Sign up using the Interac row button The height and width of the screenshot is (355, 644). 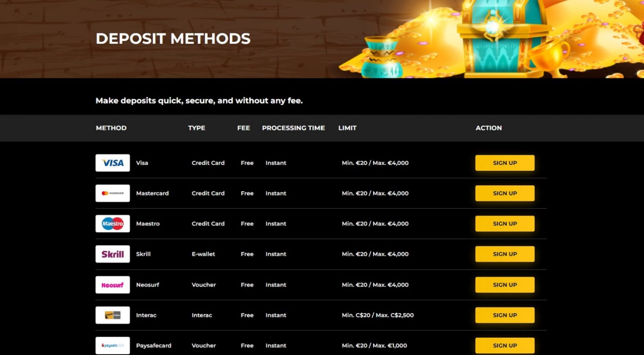(x=505, y=315)
